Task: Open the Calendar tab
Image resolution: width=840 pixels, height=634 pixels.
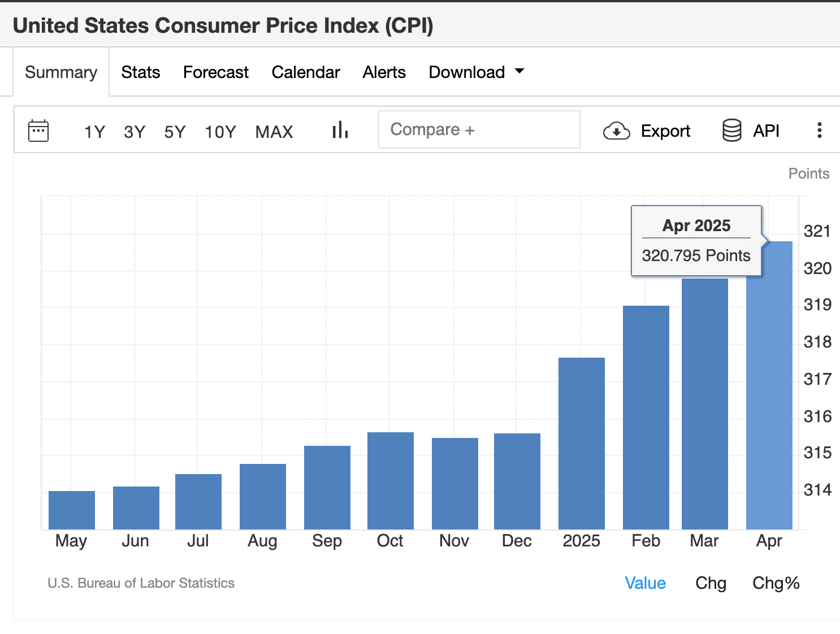Action: point(306,72)
